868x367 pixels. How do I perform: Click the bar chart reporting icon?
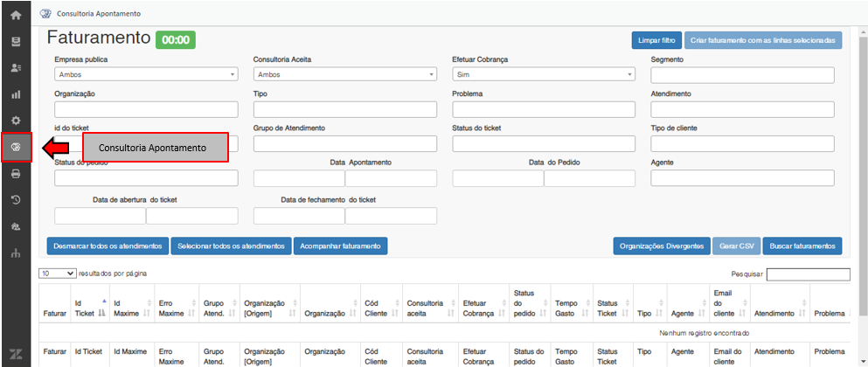[x=16, y=93]
